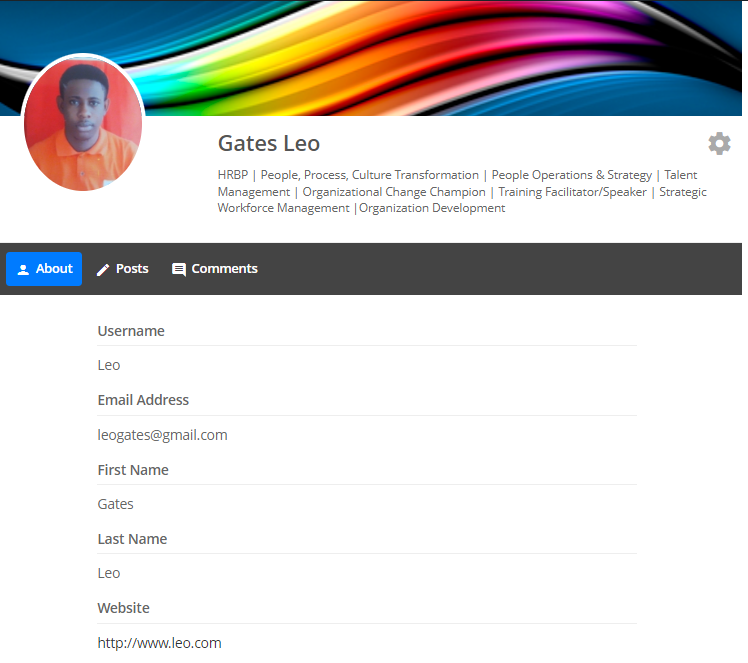The height and width of the screenshot is (663, 748).
Task: Click the Username field label
Action: 131,331
